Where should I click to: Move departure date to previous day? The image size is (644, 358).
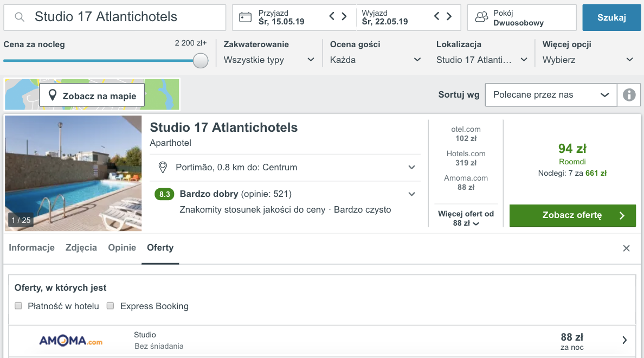pyautogui.click(x=436, y=16)
